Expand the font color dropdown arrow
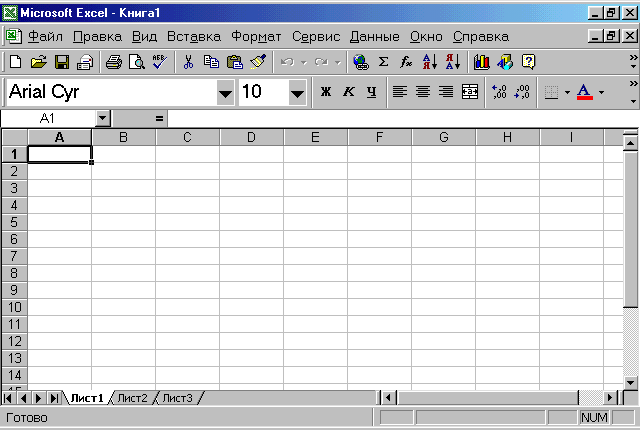Viewport: 640px width, 430px height. click(x=601, y=93)
